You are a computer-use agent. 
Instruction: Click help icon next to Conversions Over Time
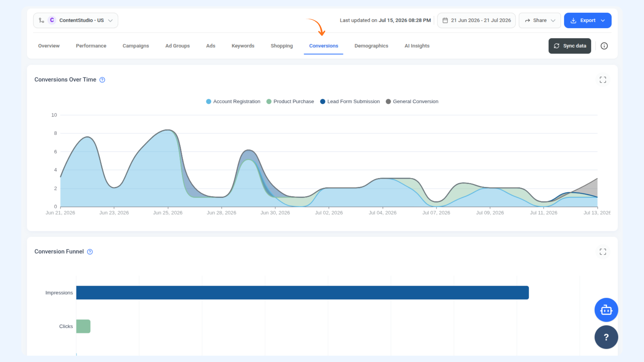(x=102, y=80)
